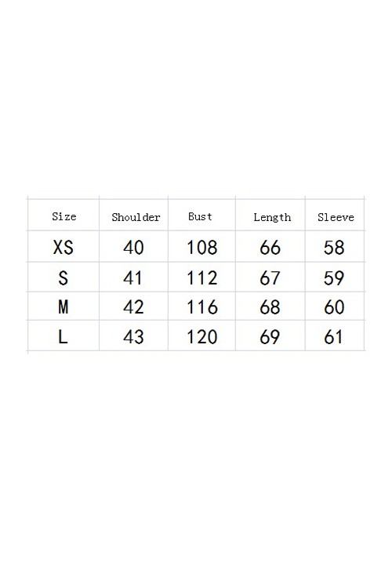Select the XS size row label
The image size is (392, 562).
coord(64,248)
